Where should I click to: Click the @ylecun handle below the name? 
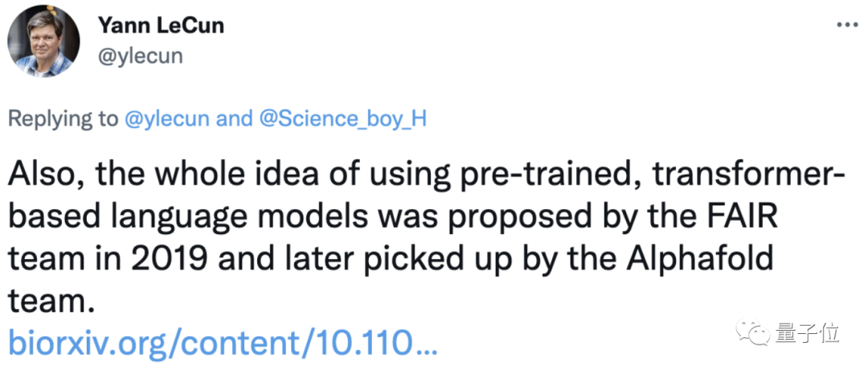[141, 56]
